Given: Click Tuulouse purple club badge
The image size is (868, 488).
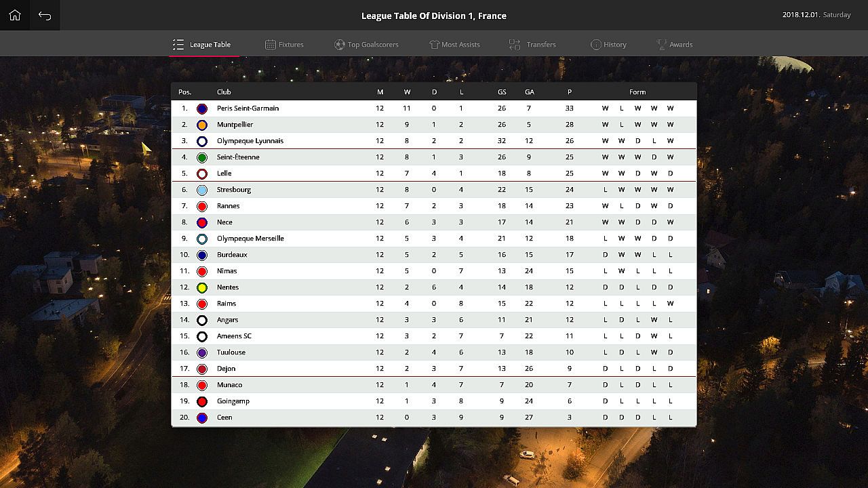Looking at the screenshot, I should [x=202, y=352].
